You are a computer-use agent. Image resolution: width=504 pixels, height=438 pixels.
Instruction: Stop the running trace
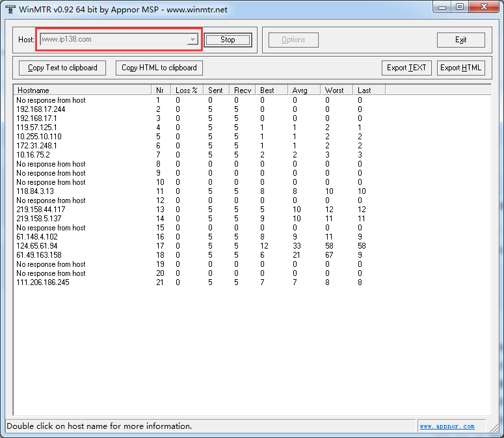tap(228, 40)
